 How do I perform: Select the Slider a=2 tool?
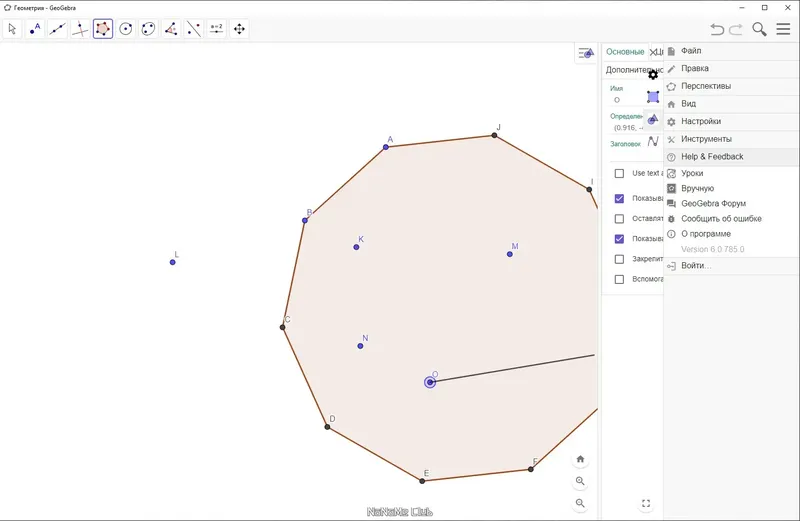point(216,29)
